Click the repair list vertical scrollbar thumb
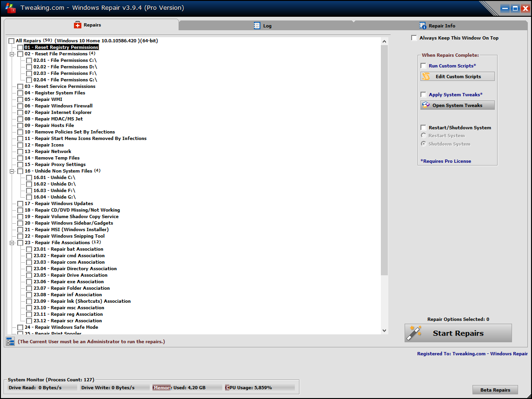 (384, 160)
